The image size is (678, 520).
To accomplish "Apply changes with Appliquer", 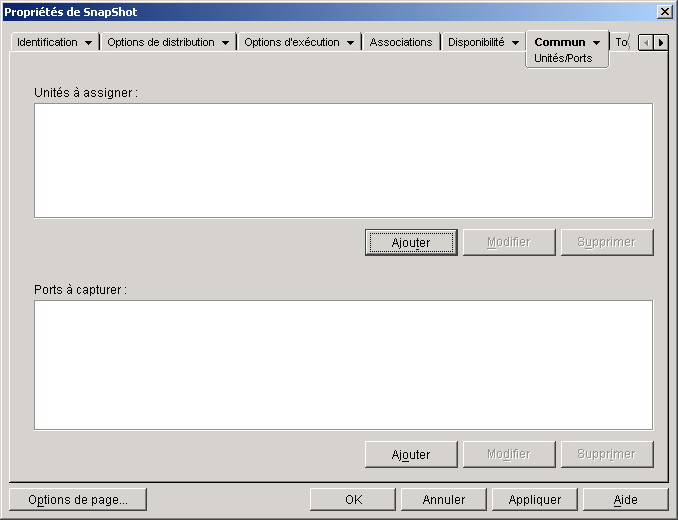I will coord(535,500).
